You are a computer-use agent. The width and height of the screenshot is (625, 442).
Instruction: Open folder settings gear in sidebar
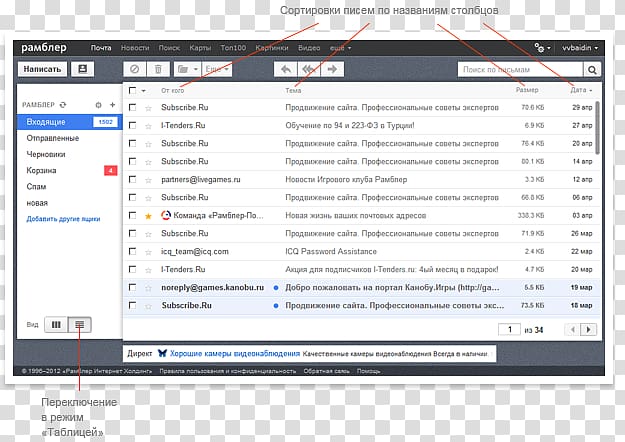tap(98, 105)
